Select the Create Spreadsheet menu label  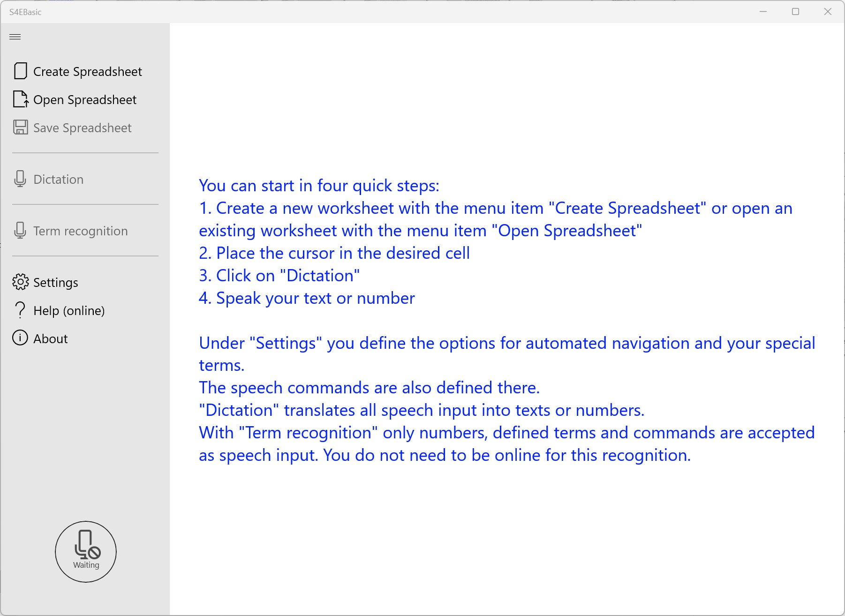tap(88, 72)
